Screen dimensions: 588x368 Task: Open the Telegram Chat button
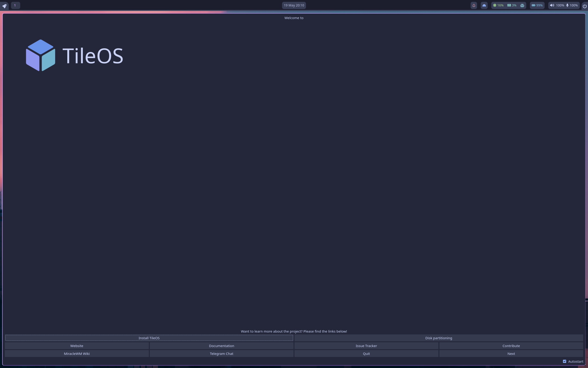point(221,354)
